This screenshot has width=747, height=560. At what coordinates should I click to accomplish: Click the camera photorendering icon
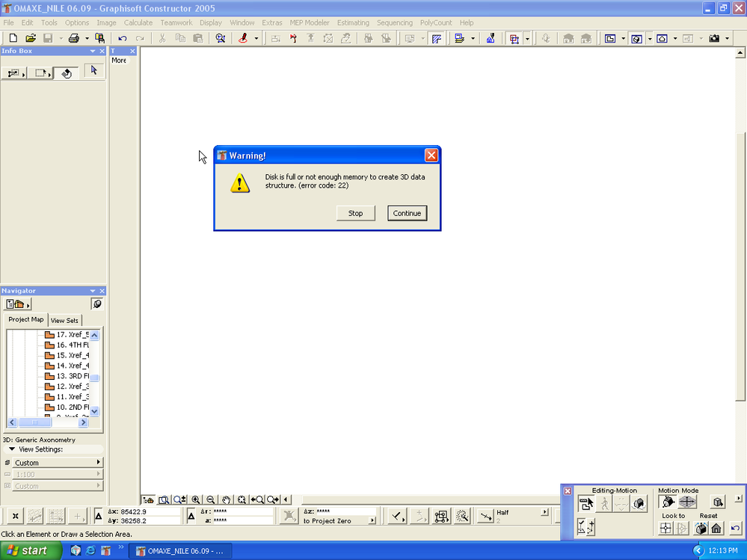coord(713,39)
